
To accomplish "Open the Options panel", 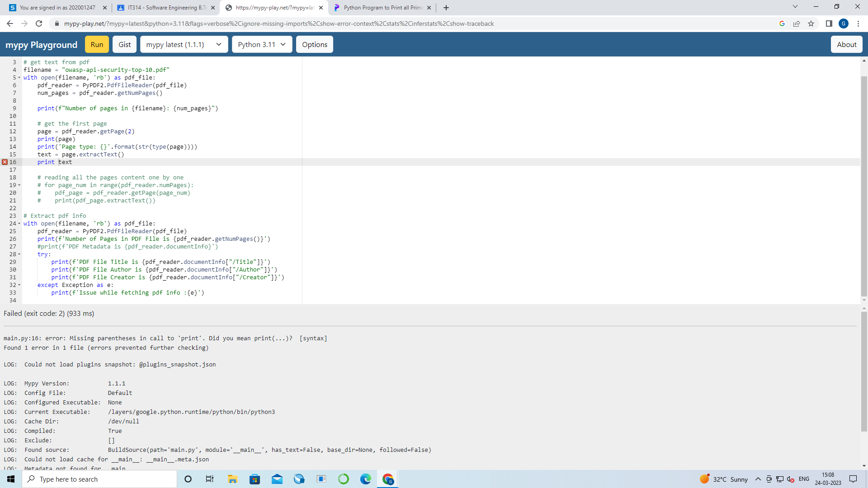I will pos(314,44).
